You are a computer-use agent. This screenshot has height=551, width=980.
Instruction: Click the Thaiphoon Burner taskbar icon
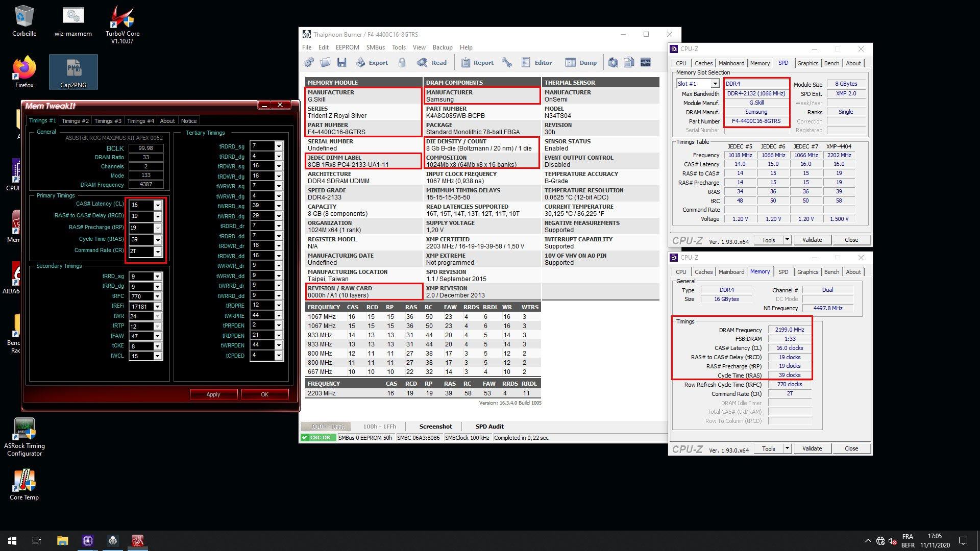point(113,541)
